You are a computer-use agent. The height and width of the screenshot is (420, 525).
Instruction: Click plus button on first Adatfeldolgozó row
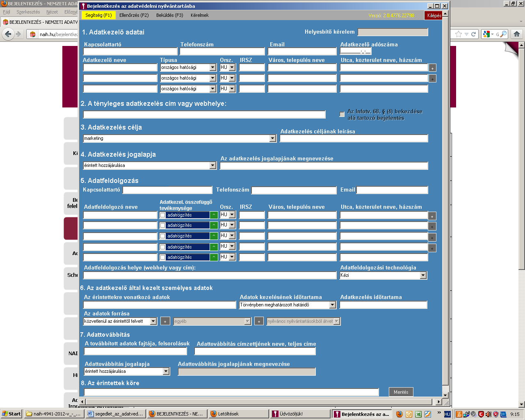coord(432,216)
